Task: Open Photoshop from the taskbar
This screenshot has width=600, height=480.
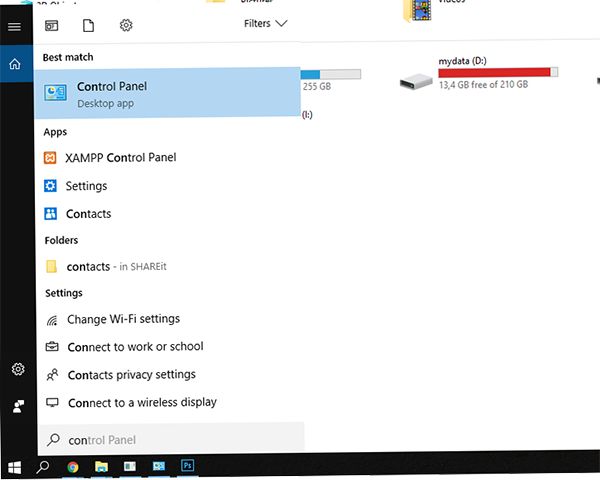Action: point(186,466)
